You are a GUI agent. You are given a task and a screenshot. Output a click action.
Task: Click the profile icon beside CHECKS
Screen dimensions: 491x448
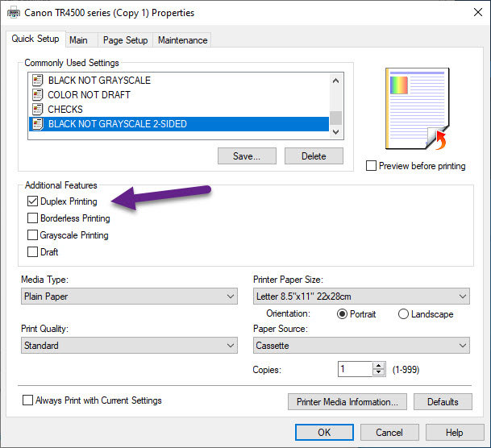pyautogui.click(x=38, y=110)
